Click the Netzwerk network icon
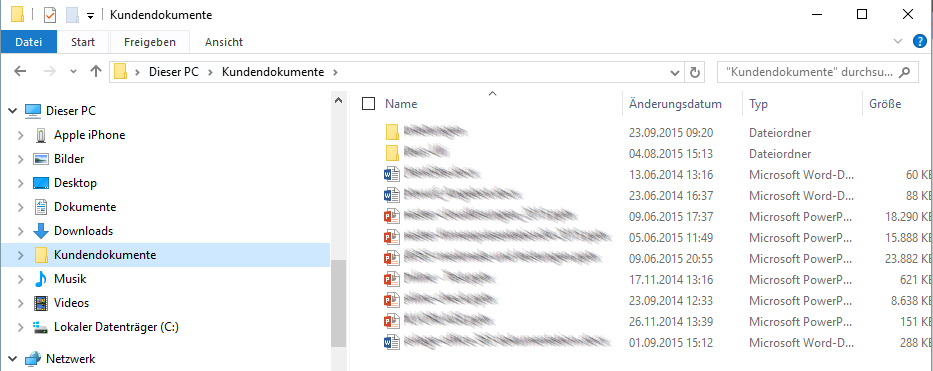 tap(33, 359)
